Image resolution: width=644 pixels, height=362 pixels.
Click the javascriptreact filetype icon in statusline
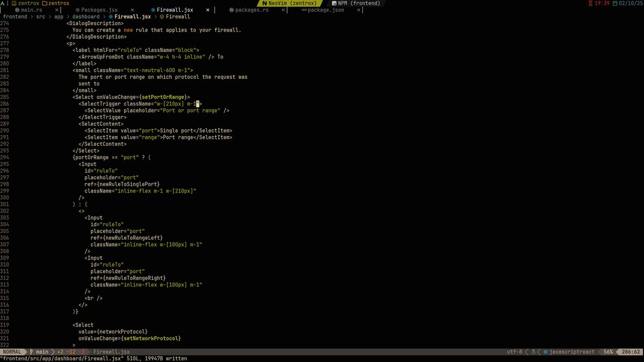[546, 352]
